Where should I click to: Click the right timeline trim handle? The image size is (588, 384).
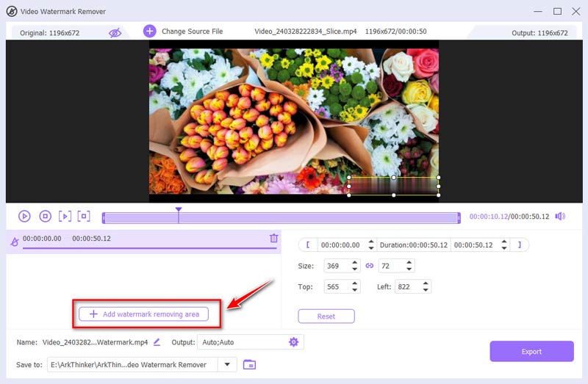tap(459, 218)
